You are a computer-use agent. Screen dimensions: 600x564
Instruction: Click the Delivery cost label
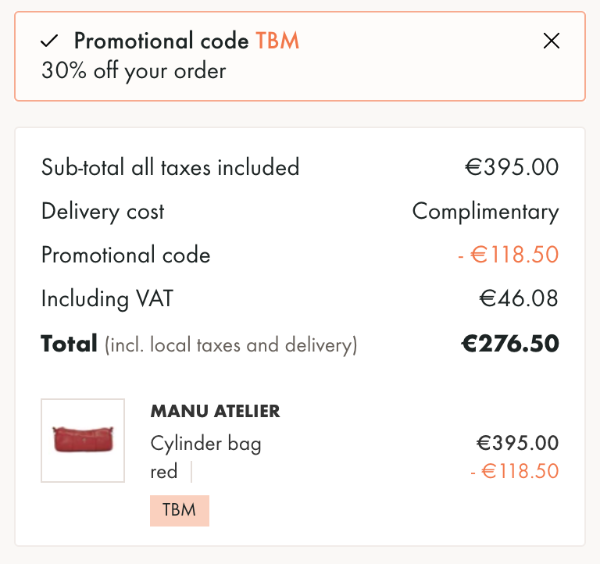pos(103,212)
